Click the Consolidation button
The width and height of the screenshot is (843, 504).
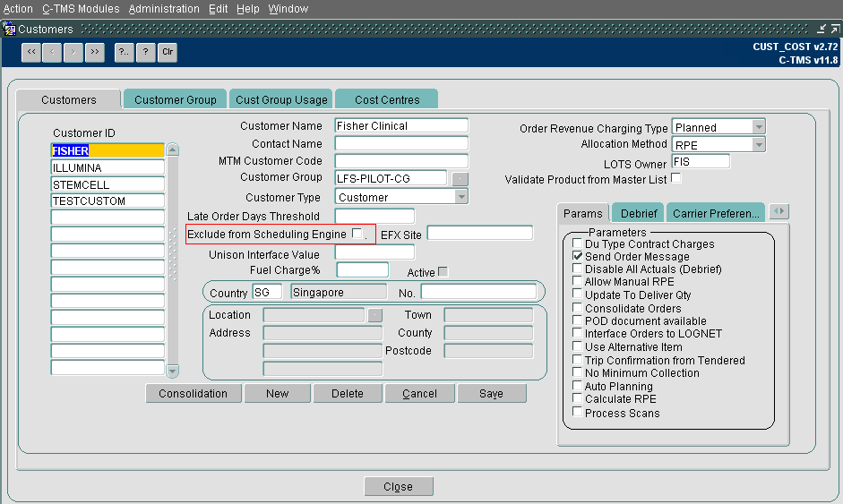(193, 393)
